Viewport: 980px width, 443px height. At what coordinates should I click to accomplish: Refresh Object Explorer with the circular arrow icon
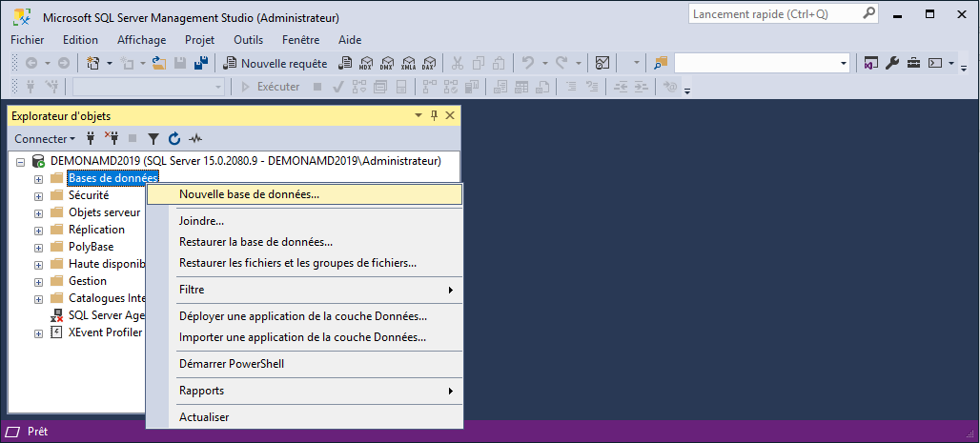[174, 139]
